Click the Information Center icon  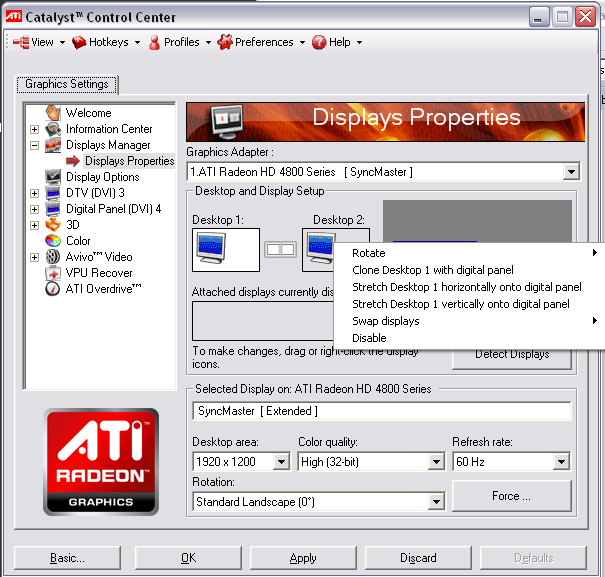(53, 129)
